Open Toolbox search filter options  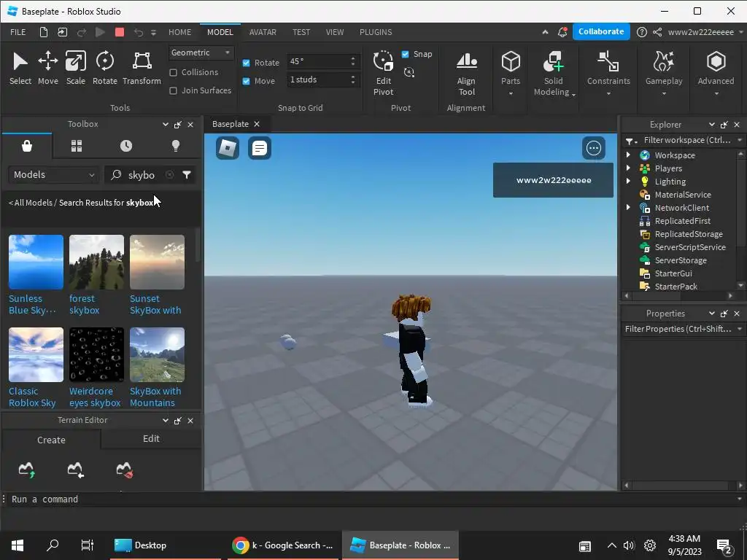coord(187,175)
